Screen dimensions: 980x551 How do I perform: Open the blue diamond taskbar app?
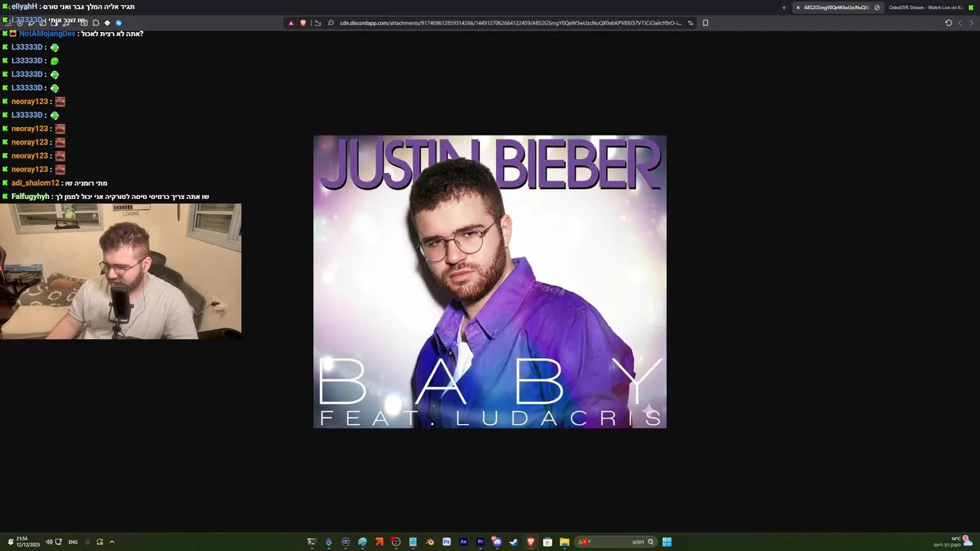pyautogui.click(x=328, y=542)
